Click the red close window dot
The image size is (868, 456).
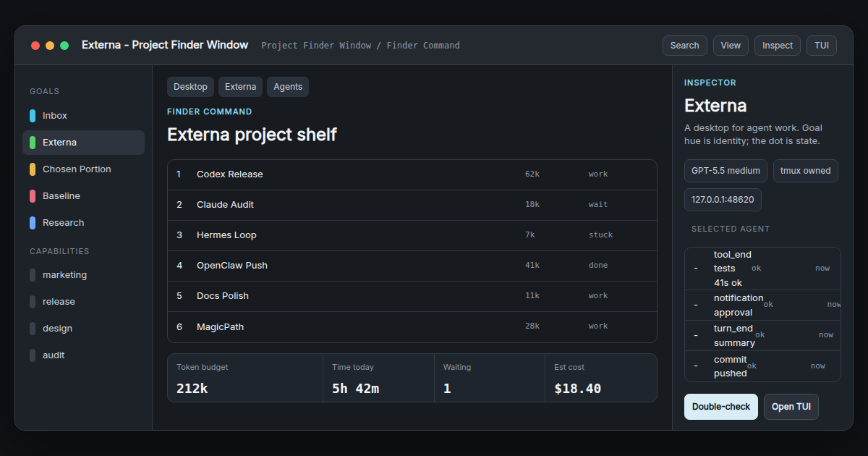35,46
